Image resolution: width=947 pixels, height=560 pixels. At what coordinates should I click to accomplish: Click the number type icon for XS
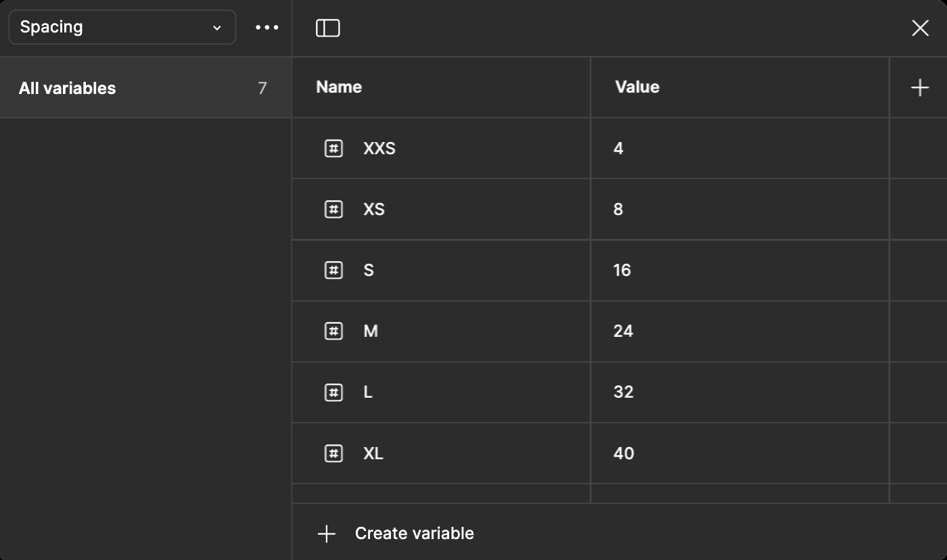pyautogui.click(x=333, y=209)
